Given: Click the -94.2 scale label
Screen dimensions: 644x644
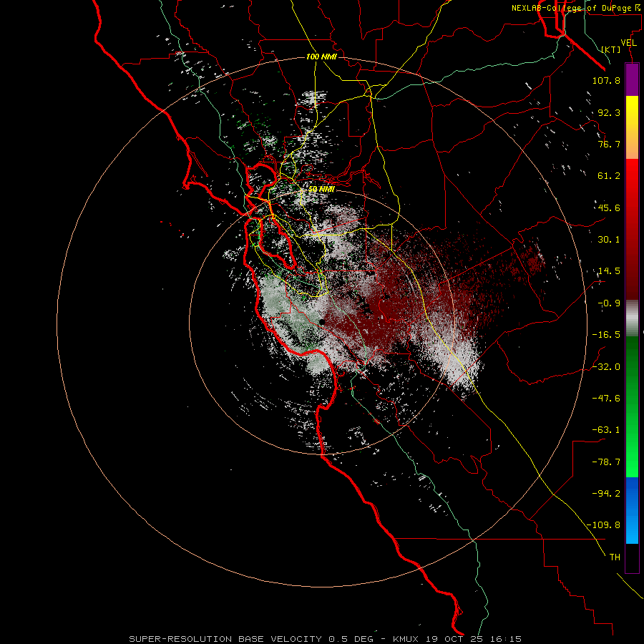Looking at the screenshot, I should coord(606,494).
